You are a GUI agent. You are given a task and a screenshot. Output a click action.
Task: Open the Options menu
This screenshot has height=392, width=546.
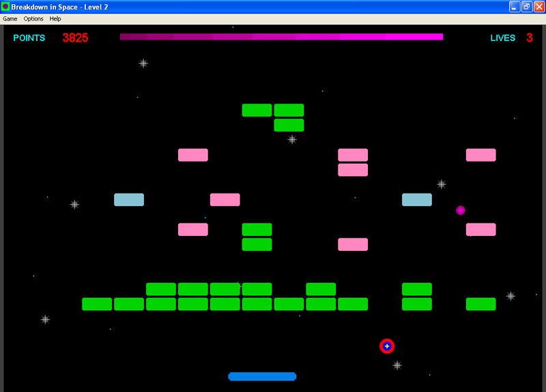click(x=33, y=19)
